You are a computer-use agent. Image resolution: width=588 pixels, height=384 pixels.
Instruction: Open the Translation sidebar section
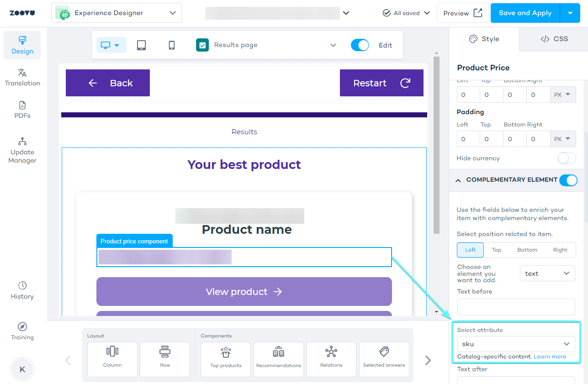22,77
